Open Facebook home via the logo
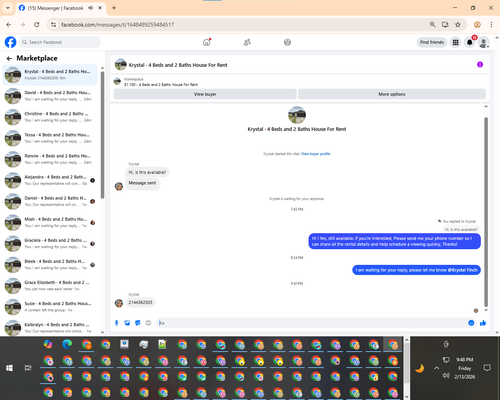Viewport: 500px width, 400px height. (10, 42)
